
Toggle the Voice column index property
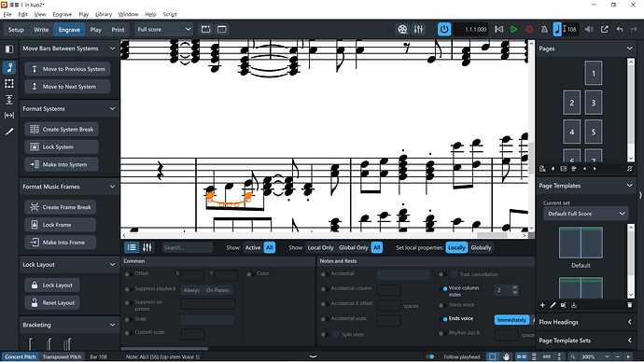[x=443, y=288]
